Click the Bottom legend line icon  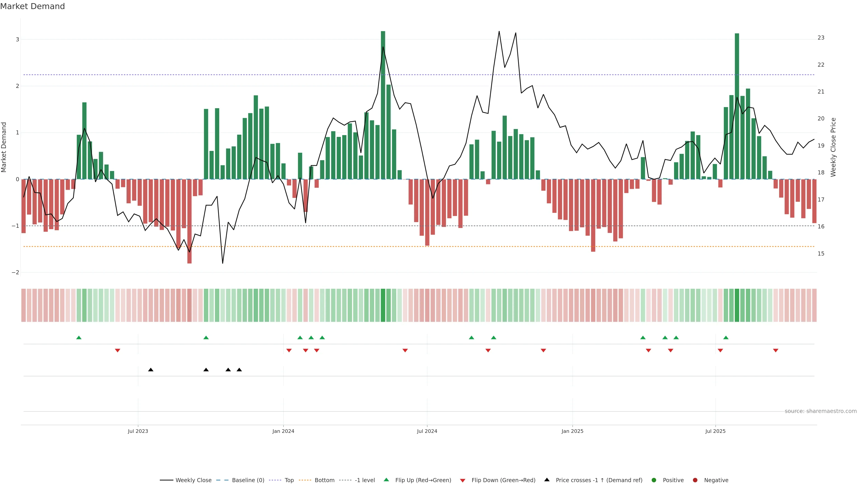coord(305,480)
